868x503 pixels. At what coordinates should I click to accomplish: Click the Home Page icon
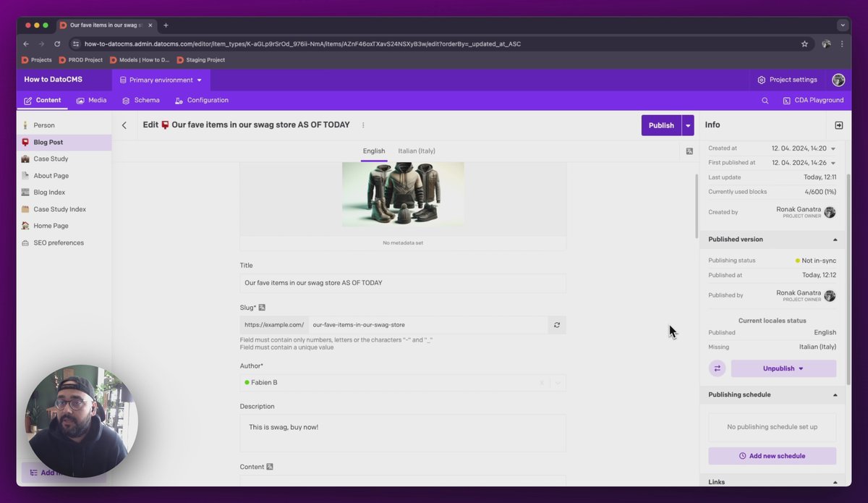(25, 226)
